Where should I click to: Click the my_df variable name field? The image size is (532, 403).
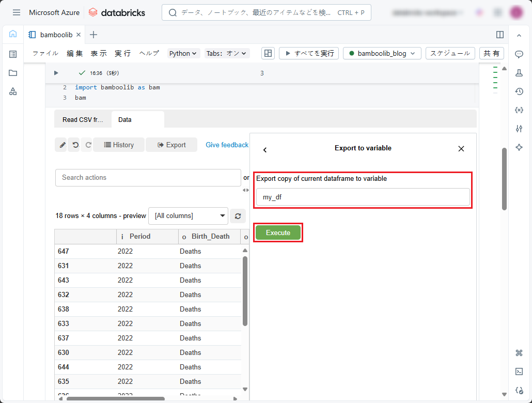click(363, 197)
